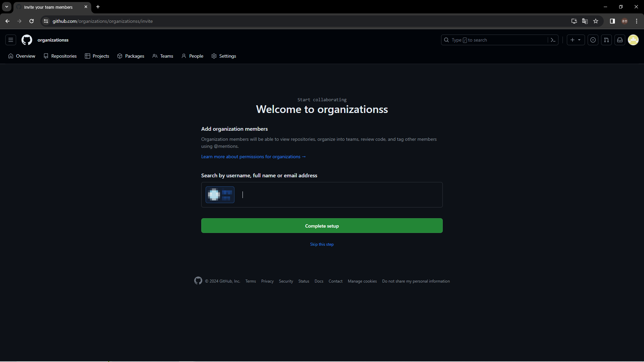Screen dimensions: 644x362
Task: Click the Google Translate icon in address bar
Action: click(x=585, y=21)
